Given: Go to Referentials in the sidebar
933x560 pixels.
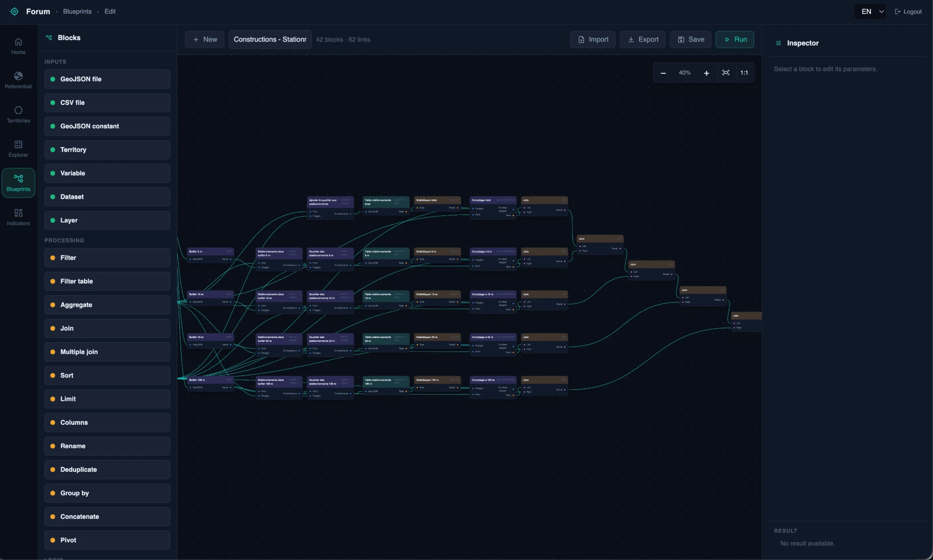Looking at the screenshot, I should [x=19, y=81].
